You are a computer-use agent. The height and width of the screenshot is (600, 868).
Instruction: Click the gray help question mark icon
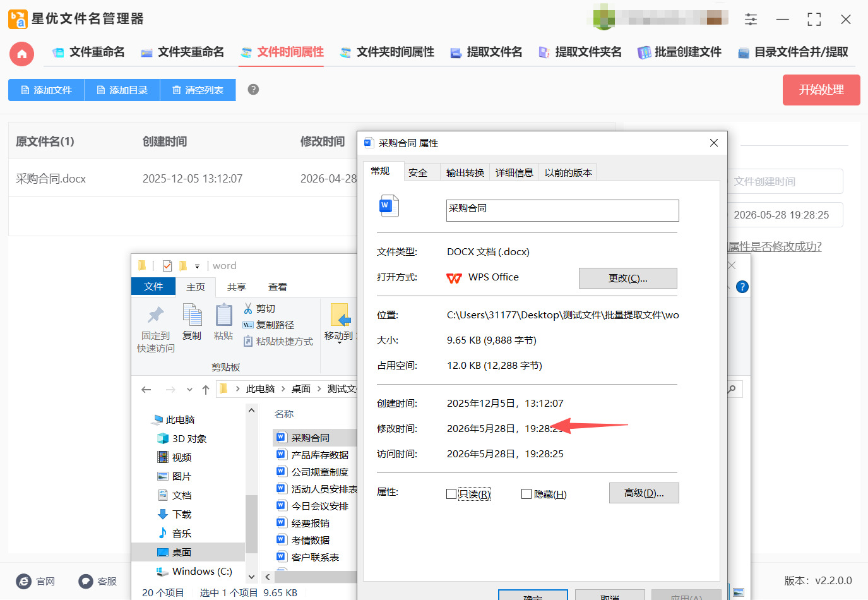(x=253, y=89)
